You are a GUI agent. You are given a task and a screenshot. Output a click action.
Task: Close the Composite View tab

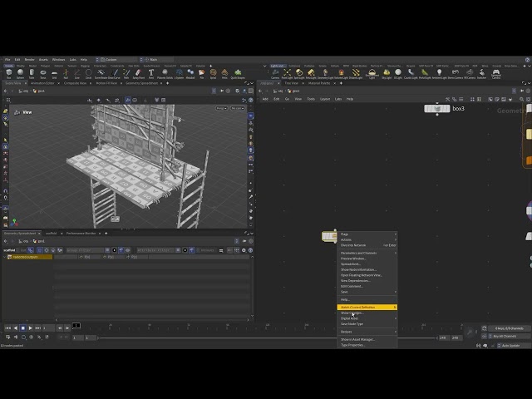tap(91, 83)
